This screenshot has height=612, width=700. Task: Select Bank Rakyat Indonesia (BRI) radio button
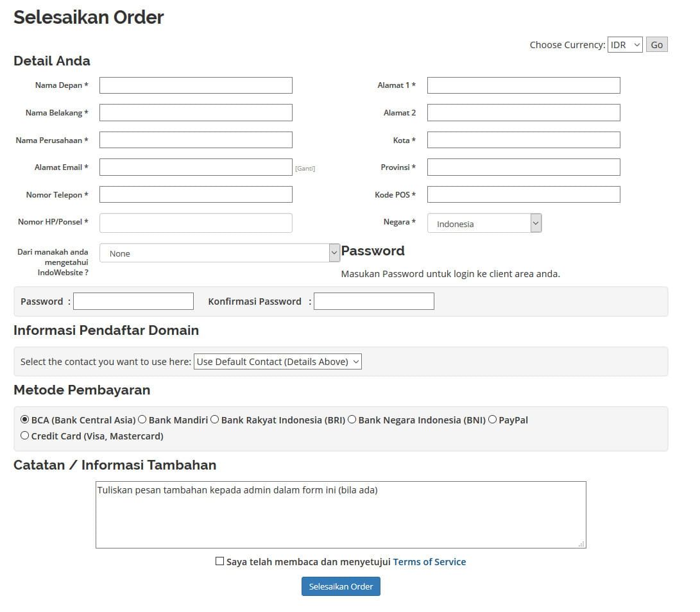click(x=215, y=420)
